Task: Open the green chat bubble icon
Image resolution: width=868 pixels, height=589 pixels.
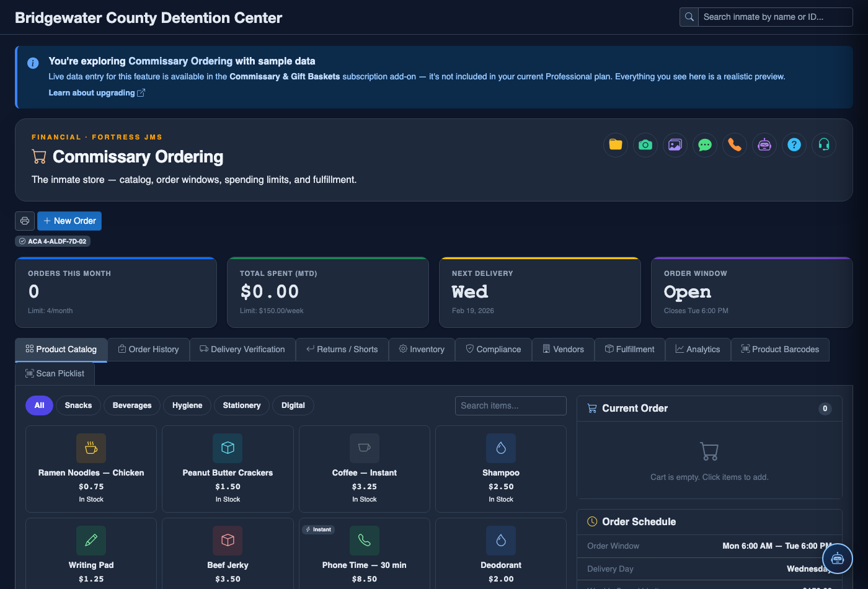Action: pos(705,145)
